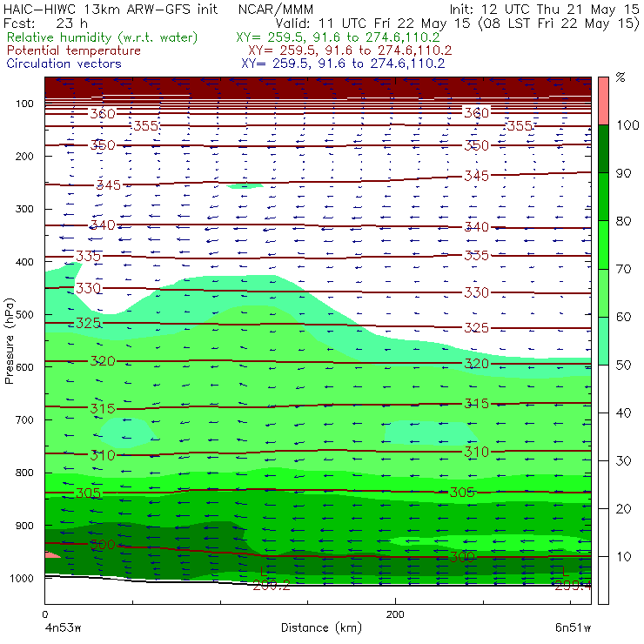Click the '%' unit label above the colorbar
This screenshot has width=644, height=644.
click(621, 77)
